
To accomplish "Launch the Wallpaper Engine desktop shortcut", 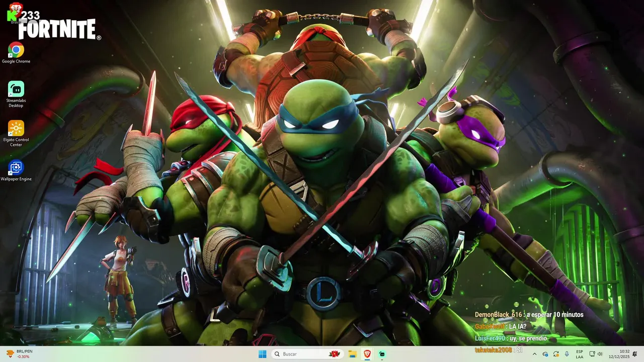I will click(x=16, y=171).
